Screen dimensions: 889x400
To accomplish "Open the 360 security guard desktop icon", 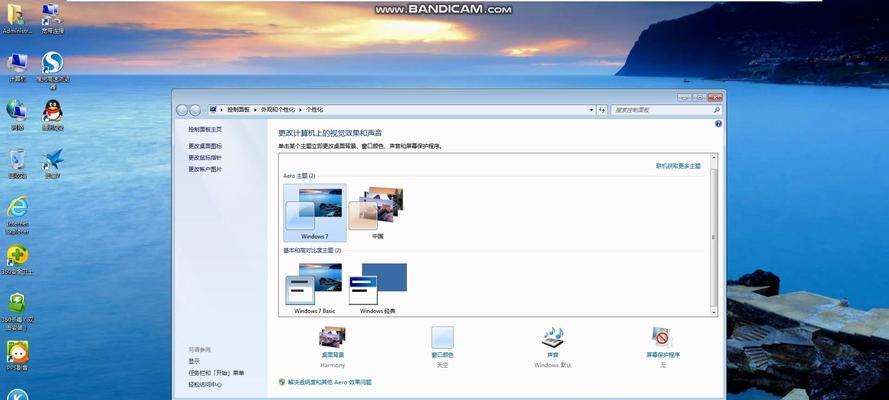I will [18, 260].
